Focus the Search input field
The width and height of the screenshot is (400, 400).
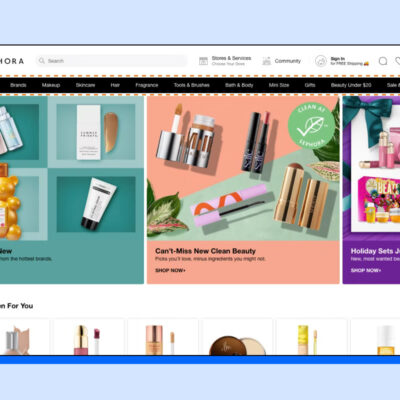112,61
